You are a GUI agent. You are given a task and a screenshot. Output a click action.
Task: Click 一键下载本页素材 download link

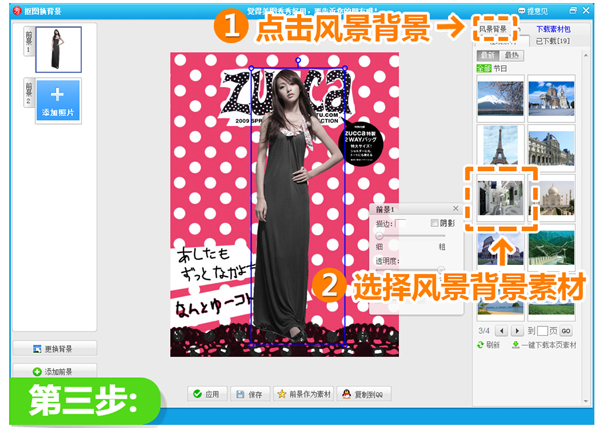pyautogui.click(x=544, y=345)
